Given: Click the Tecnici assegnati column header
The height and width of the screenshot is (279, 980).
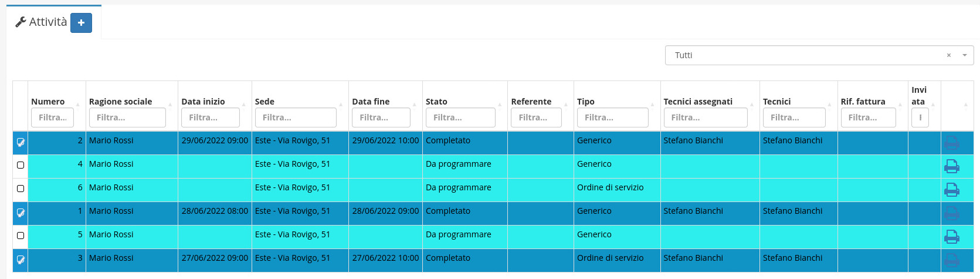Looking at the screenshot, I should tap(698, 102).
